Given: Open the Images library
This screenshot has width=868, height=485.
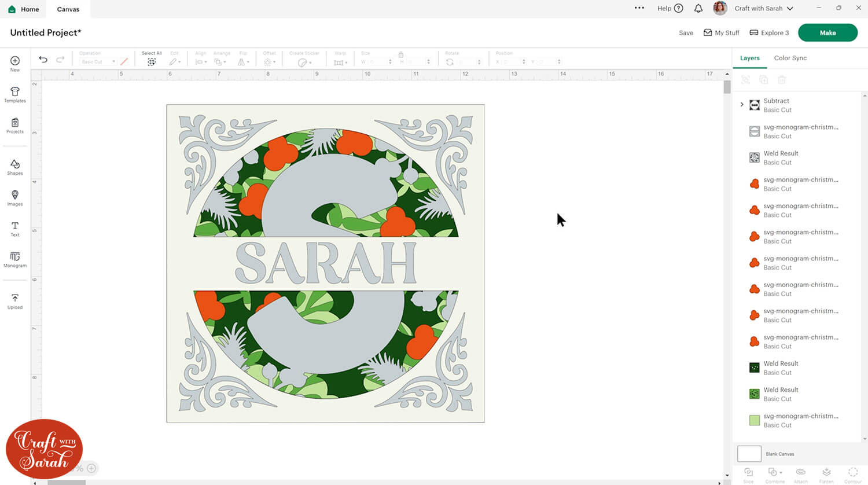Looking at the screenshot, I should click(15, 198).
